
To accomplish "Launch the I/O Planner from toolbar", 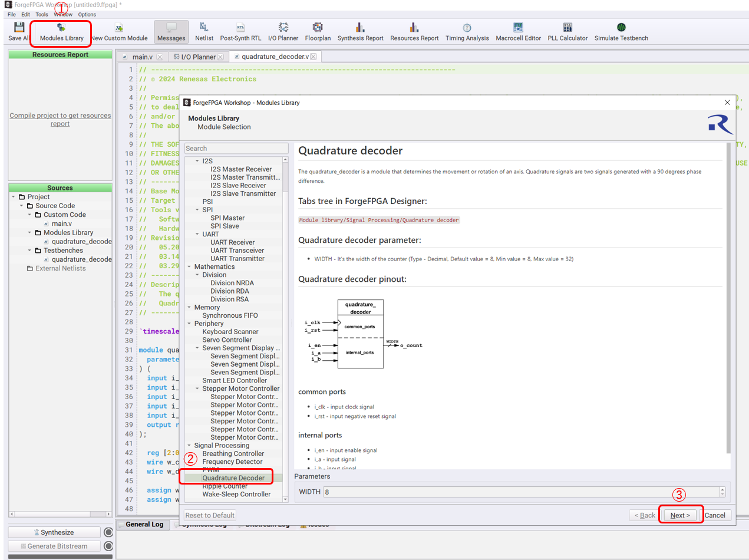I will click(283, 32).
